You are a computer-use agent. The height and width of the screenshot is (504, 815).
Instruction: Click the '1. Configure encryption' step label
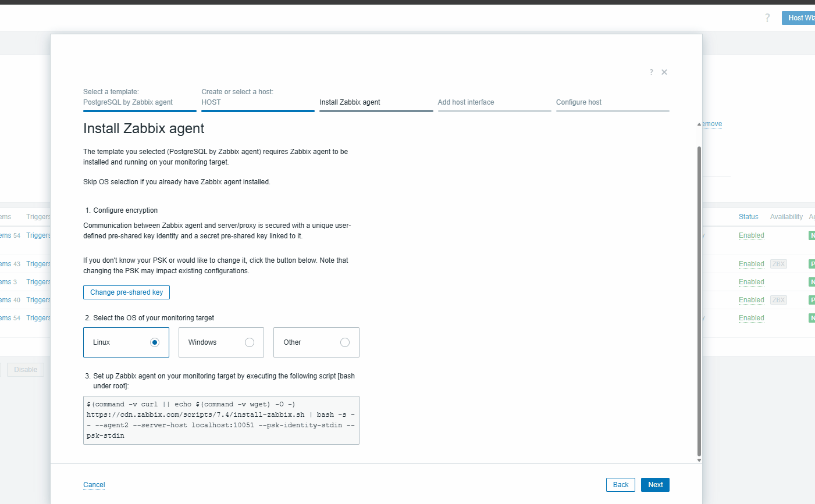click(x=122, y=210)
